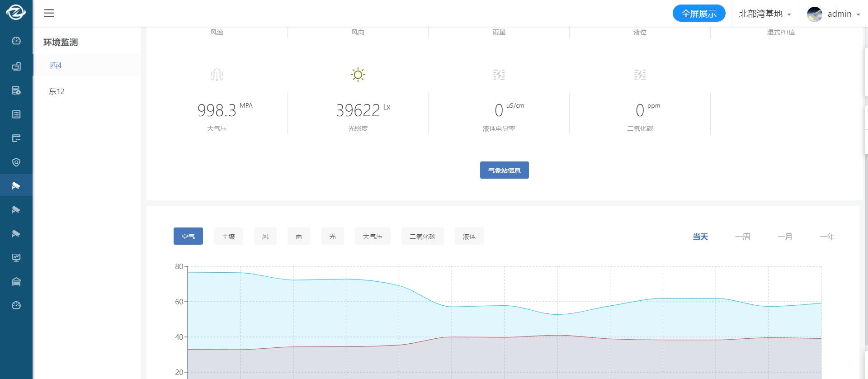868x379 pixels.
Task: Select 东12 station in 环境监测 list
Action: coord(57,91)
